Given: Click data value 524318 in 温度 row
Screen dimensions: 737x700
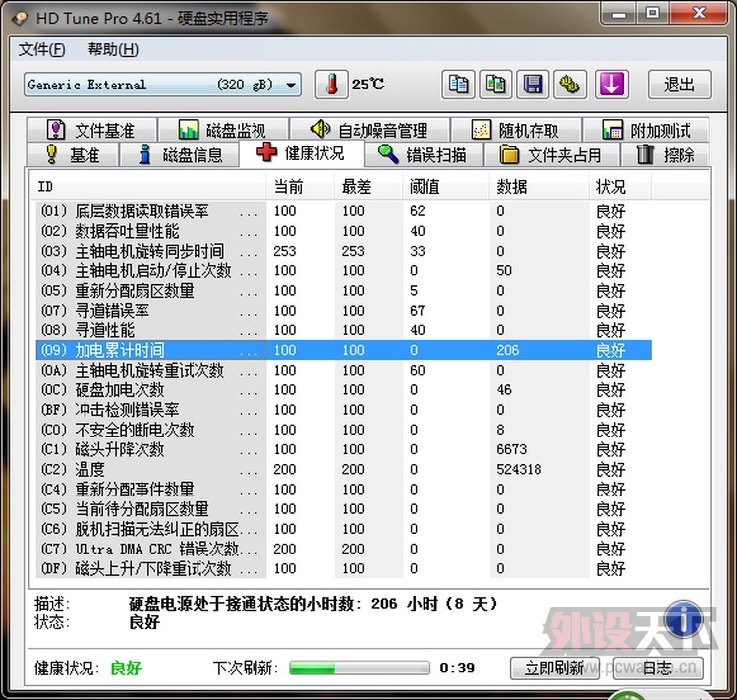Looking at the screenshot, I should pyautogui.click(x=519, y=469).
